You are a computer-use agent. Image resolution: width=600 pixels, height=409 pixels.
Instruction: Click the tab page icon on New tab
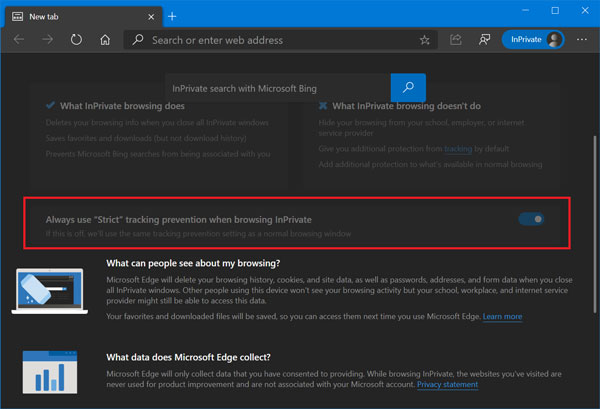17,16
